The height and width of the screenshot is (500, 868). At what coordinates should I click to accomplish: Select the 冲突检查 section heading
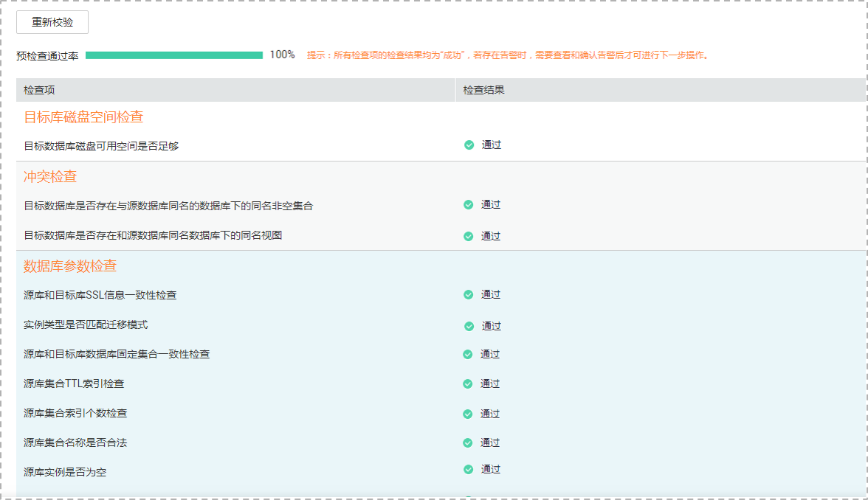click(x=50, y=176)
